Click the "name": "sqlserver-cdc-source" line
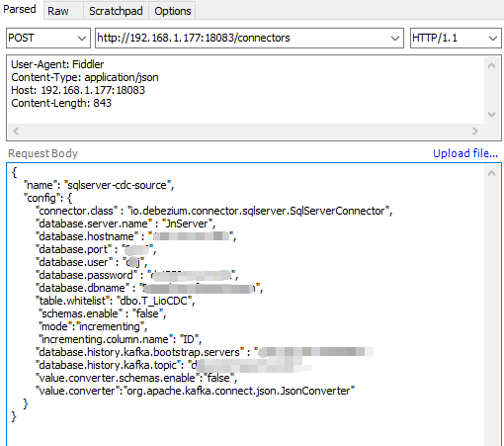 click(x=99, y=185)
